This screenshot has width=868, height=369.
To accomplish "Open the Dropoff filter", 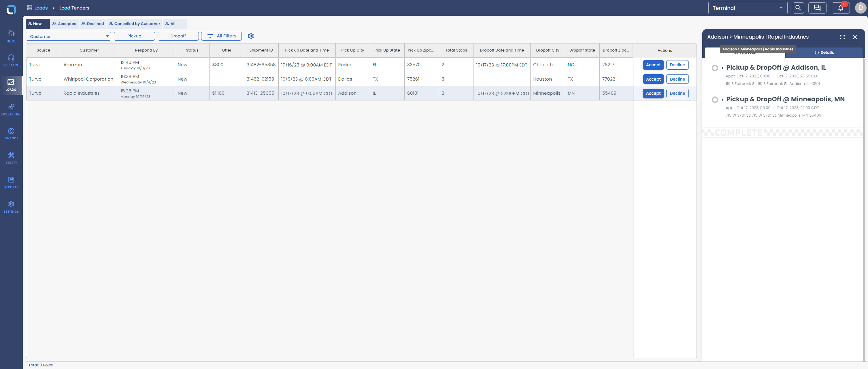I will pos(178,36).
